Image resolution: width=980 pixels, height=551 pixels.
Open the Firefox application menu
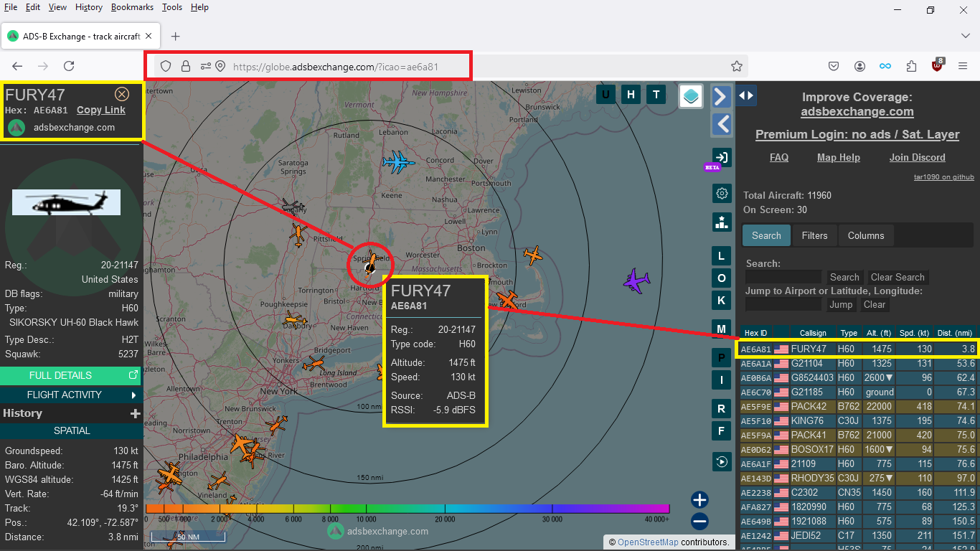pos(963,66)
